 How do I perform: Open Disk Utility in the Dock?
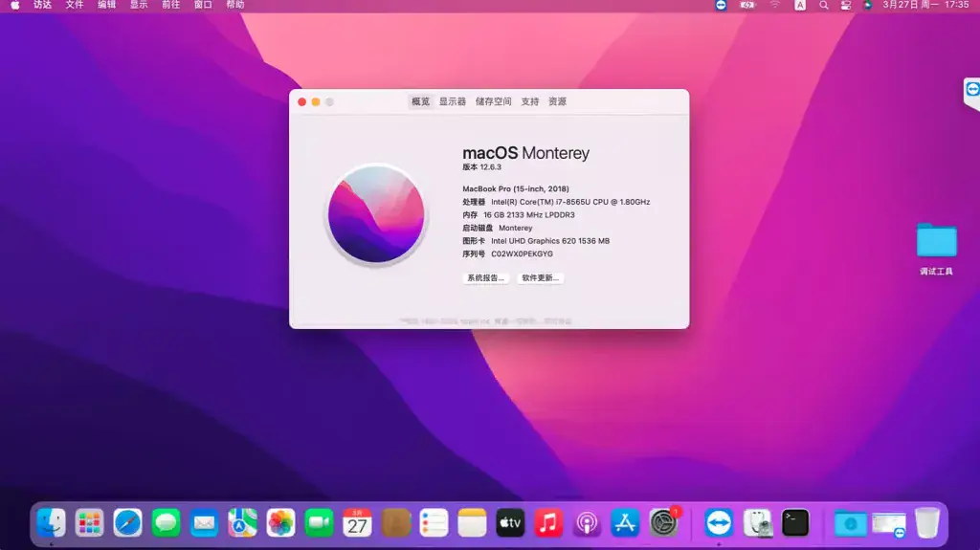click(758, 523)
